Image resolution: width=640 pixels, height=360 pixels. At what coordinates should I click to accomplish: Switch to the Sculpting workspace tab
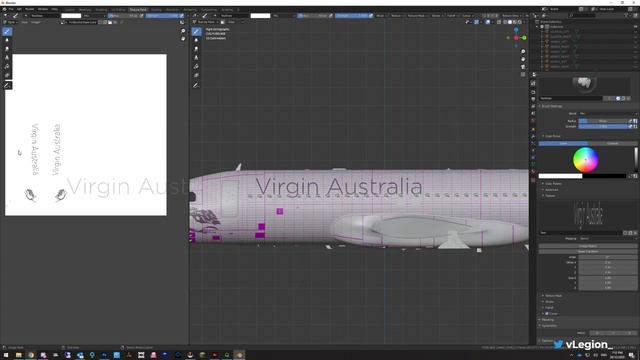coord(101,9)
